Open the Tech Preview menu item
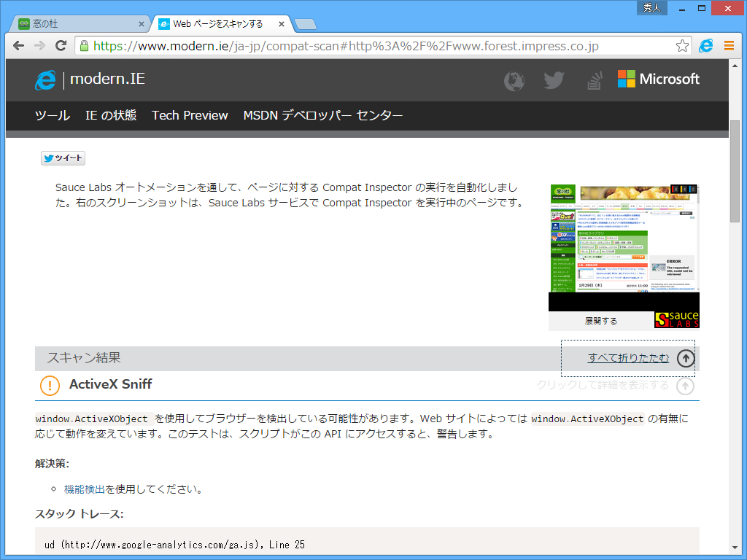Viewport: 747px width, 560px height. 190,115
